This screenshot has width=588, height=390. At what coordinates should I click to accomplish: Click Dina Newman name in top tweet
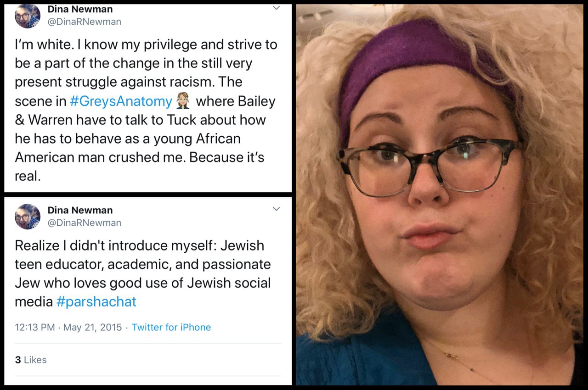coord(80,9)
